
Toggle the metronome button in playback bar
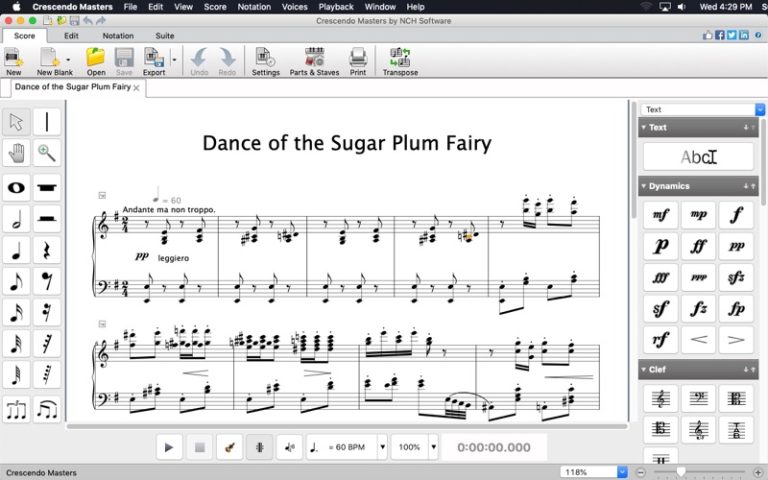click(x=260, y=447)
